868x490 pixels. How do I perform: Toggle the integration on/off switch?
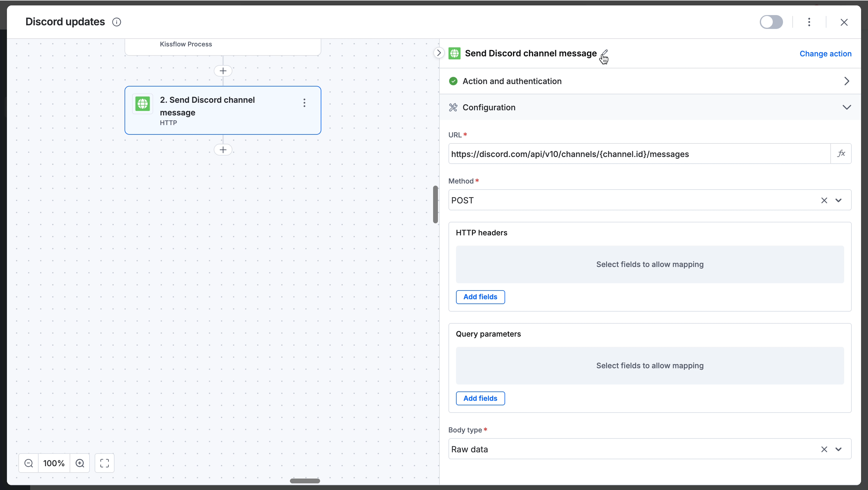pos(771,22)
